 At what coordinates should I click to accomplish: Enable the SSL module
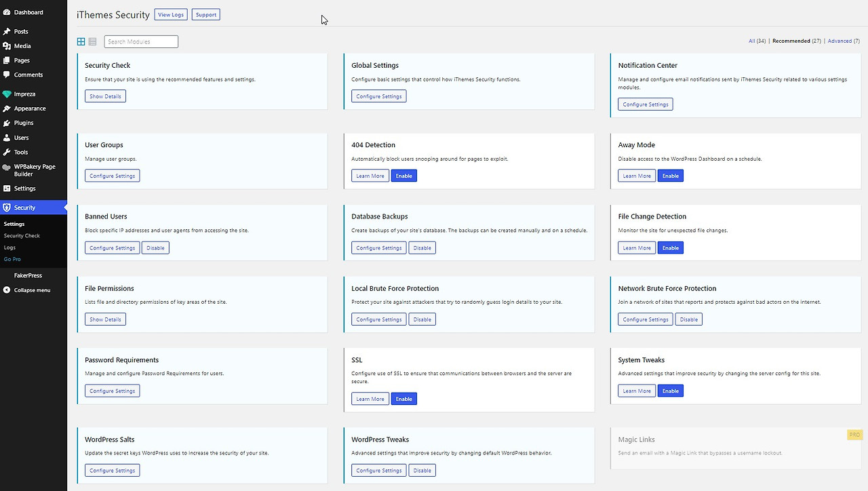[x=404, y=399]
